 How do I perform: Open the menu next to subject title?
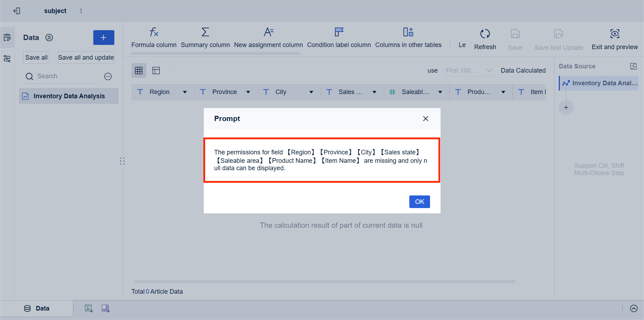[81, 11]
